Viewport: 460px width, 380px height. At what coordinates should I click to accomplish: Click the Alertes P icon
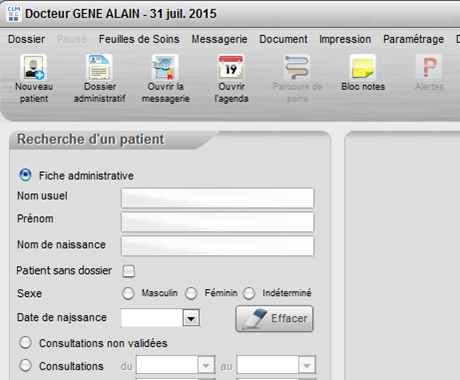click(429, 67)
